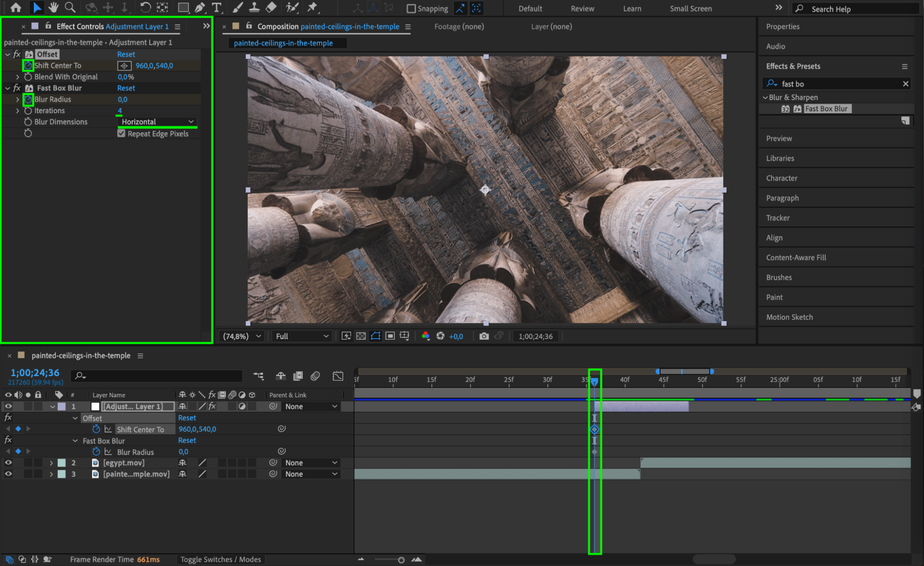Open the Full resolution dropdown
Screen dimensions: 924x566
pyautogui.click(x=301, y=336)
